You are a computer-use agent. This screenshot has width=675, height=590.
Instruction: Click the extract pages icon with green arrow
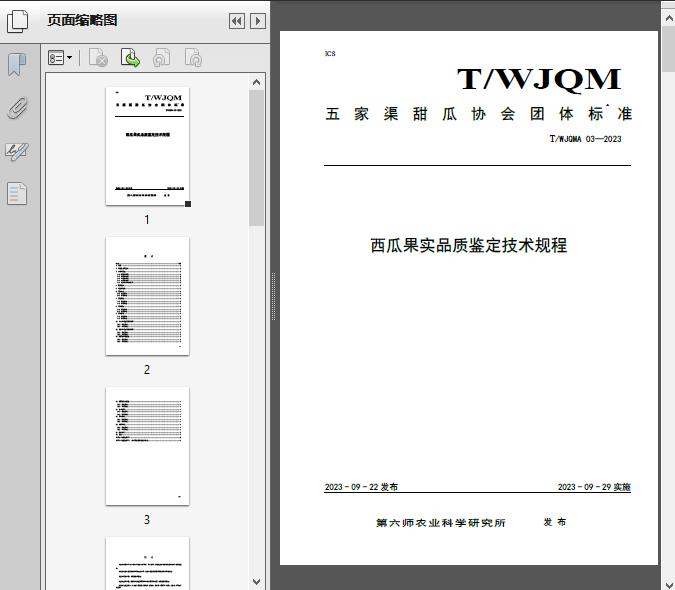(x=130, y=59)
